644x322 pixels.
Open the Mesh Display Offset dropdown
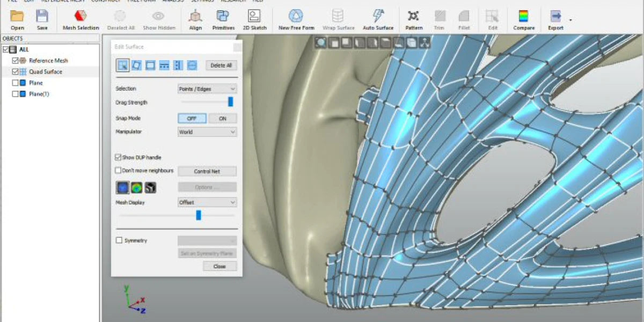207,202
